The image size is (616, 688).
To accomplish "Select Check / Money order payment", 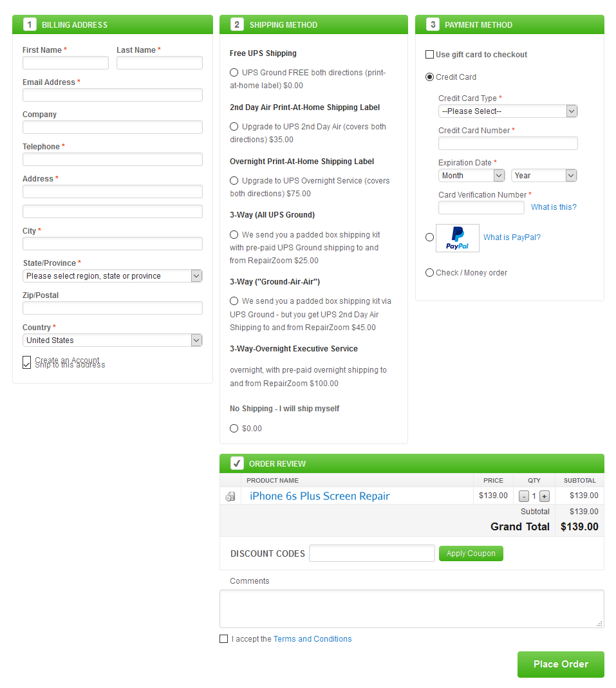I will [429, 273].
